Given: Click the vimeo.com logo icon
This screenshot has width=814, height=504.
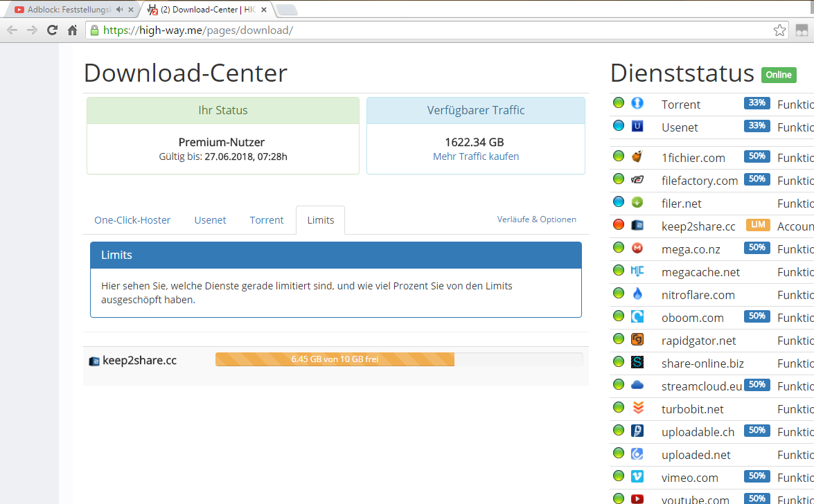Looking at the screenshot, I should (x=637, y=476).
